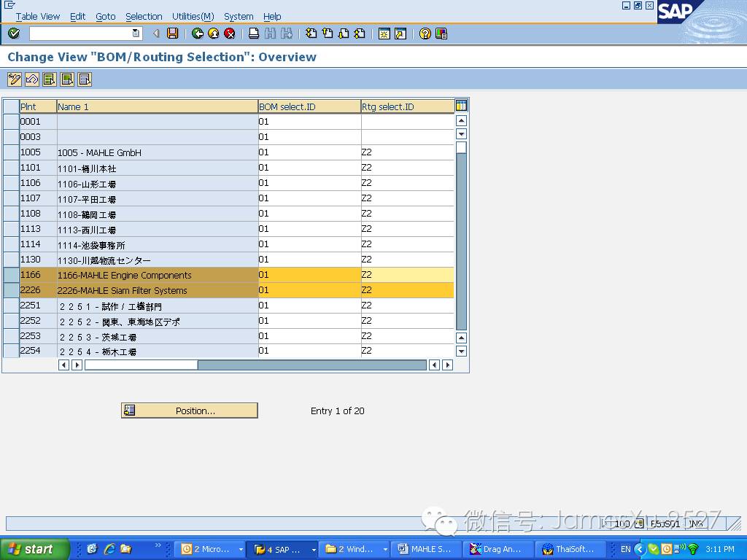Image resolution: width=747 pixels, height=560 pixels.
Task: Expand the grouped 2 Wind... taskbar dropdown
Action: coord(385,549)
